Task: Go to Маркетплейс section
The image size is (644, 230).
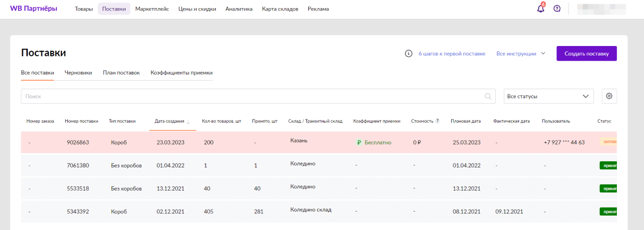Action: (152, 9)
